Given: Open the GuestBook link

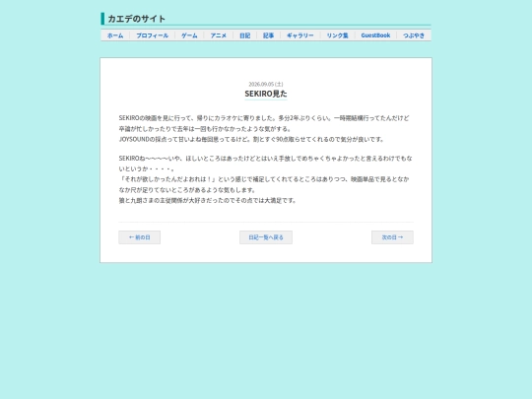Looking at the screenshot, I should coord(375,35).
